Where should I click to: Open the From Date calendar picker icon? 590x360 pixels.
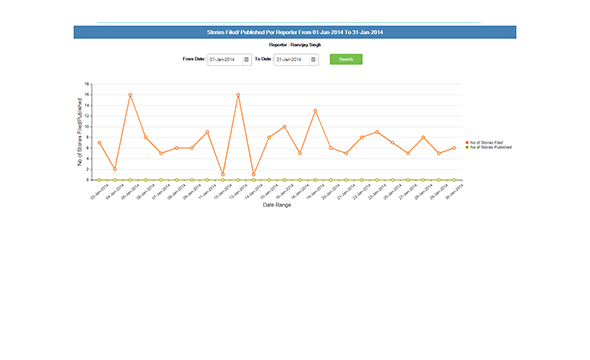(x=246, y=59)
